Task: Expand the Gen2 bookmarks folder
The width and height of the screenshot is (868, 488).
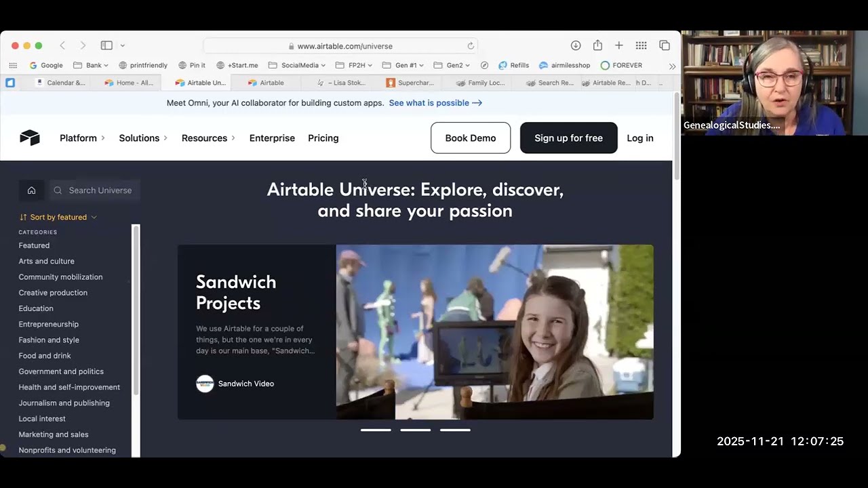Action: (452, 65)
